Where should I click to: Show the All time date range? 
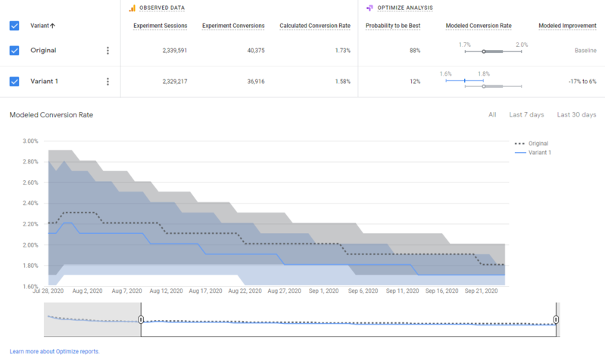(x=492, y=115)
